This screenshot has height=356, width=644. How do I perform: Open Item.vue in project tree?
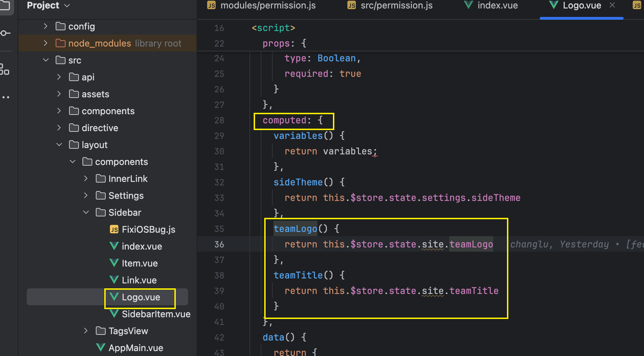click(140, 263)
